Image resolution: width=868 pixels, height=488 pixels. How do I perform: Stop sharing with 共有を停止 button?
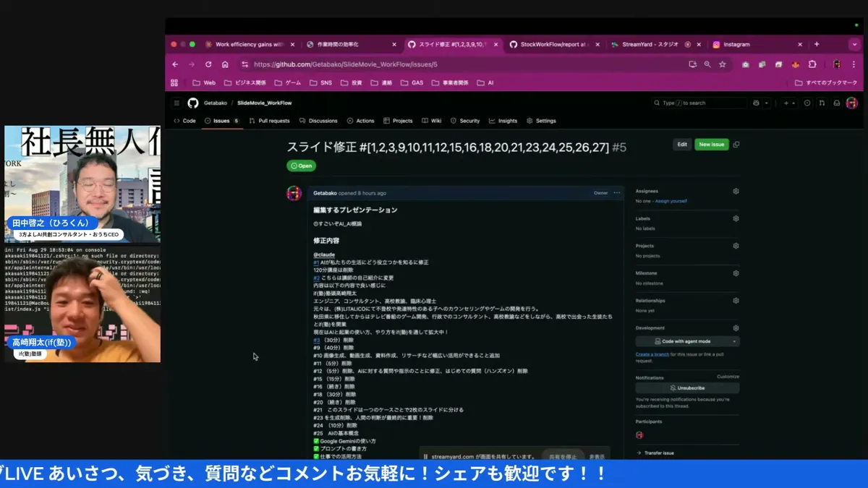coord(563,457)
